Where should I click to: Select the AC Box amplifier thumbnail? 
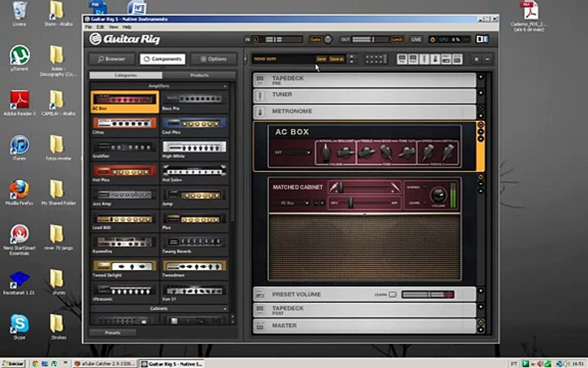pos(125,102)
